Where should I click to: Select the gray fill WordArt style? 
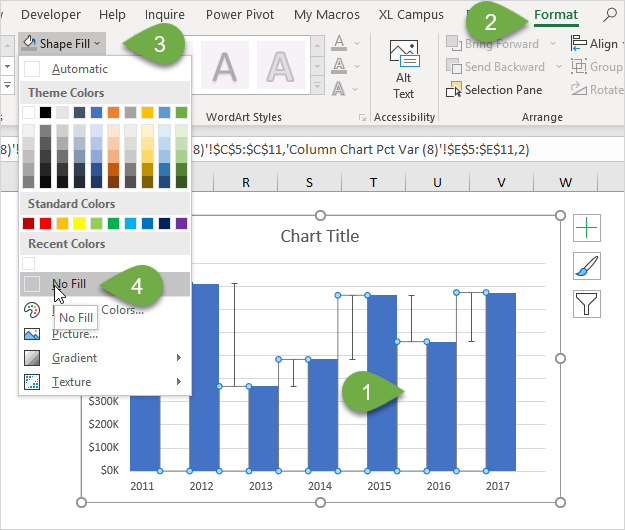pyautogui.click(x=225, y=66)
